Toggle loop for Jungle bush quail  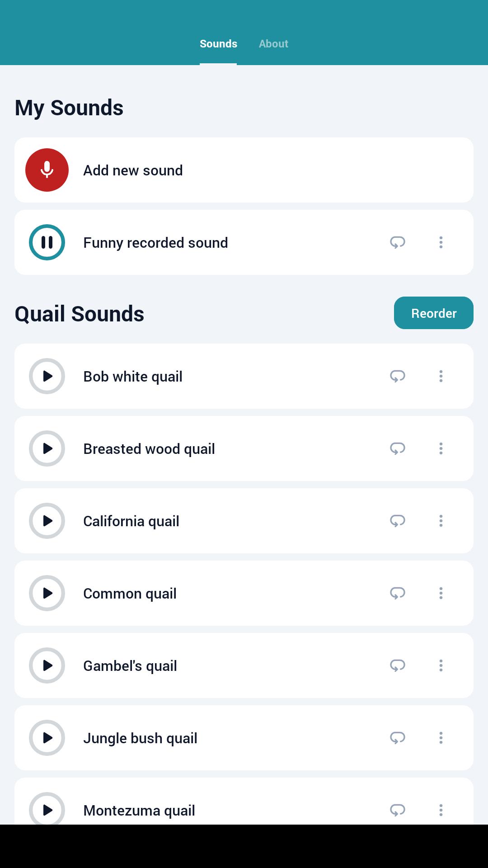click(398, 738)
